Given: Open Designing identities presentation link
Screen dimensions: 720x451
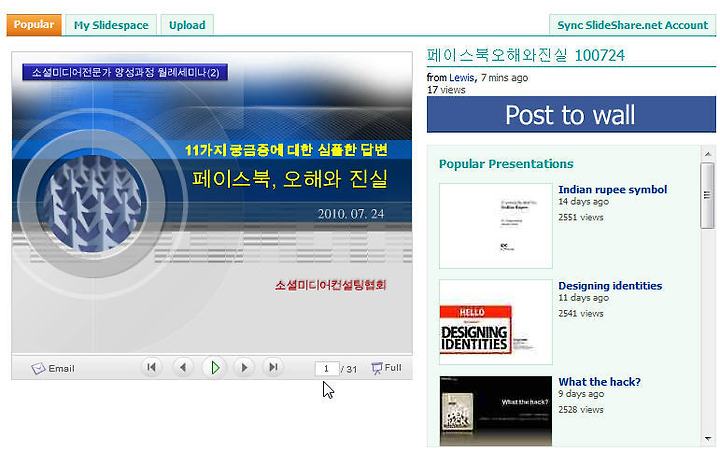Looking at the screenshot, I should [x=610, y=286].
